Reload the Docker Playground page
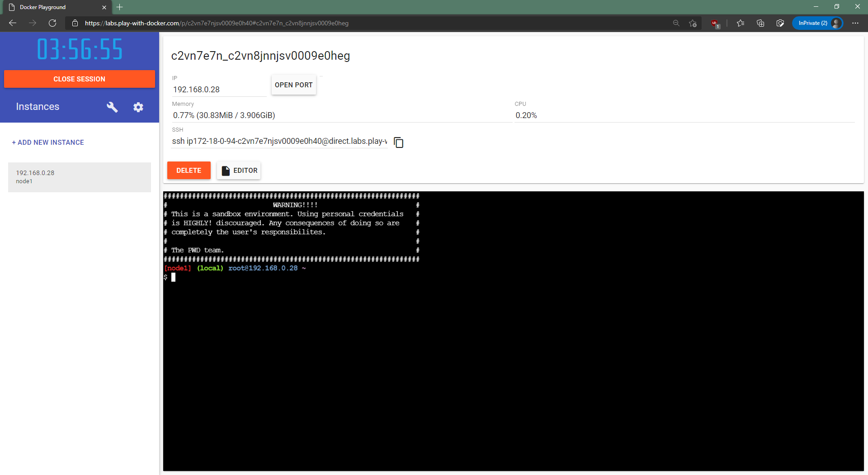The width and height of the screenshot is (868, 475). pyautogui.click(x=52, y=23)
